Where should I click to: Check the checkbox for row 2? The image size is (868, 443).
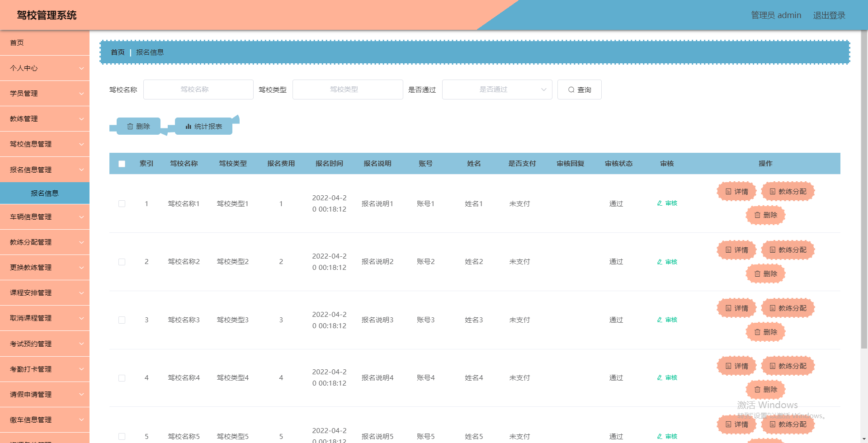[x=122, y=261]
